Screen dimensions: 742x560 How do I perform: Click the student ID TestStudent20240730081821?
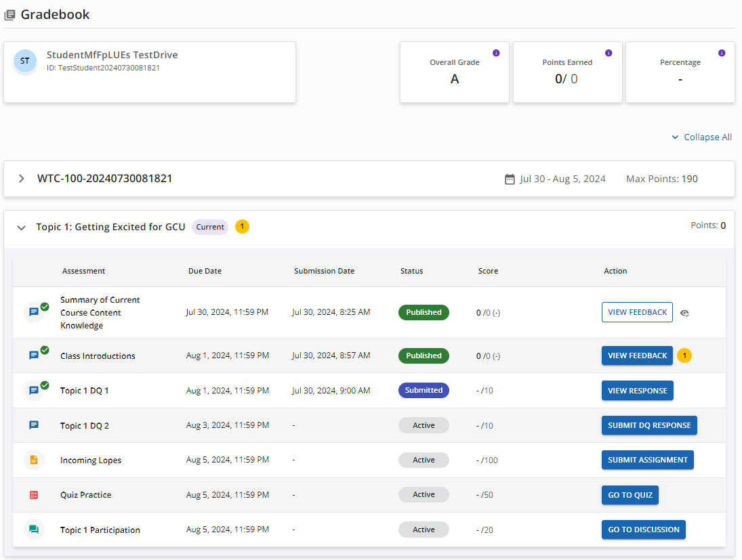[103, 68]
